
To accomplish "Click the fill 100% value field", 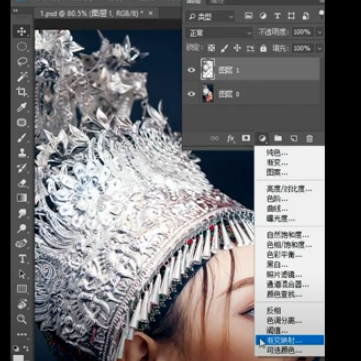I will tap(302, 48).
